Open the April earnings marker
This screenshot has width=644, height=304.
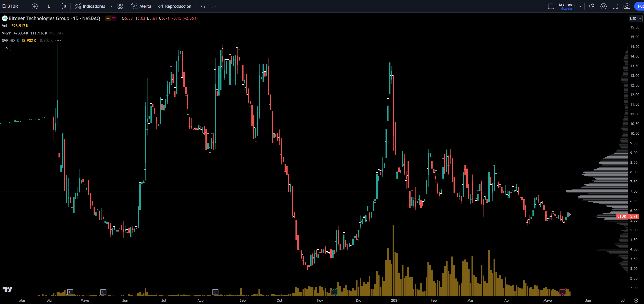pyautogui.click(x=70, y=292)
